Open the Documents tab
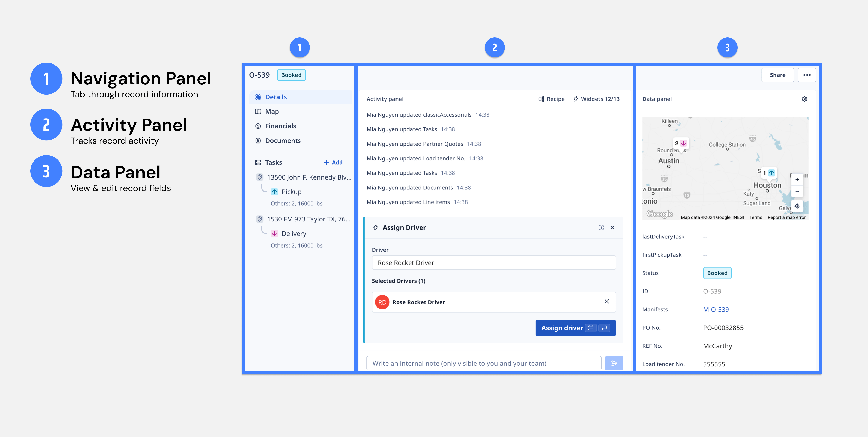This screenshot has width=868, height=437. pos(283,140)
